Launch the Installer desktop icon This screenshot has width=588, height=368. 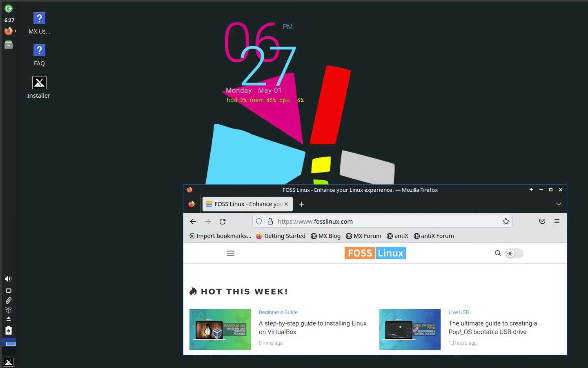(x=39, y=88)
